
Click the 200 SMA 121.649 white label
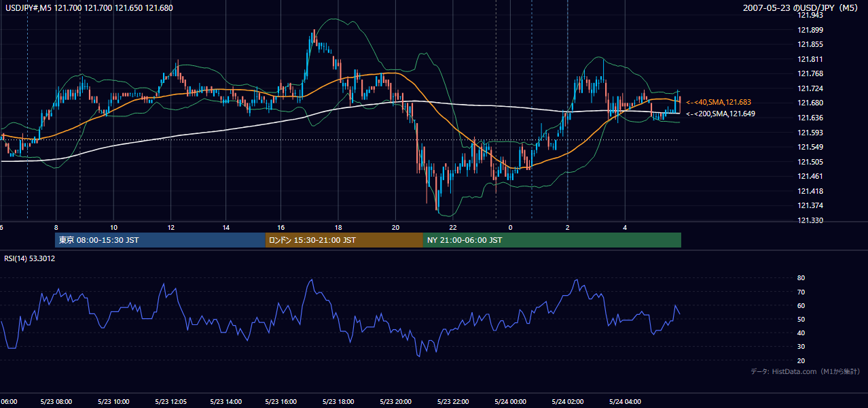720,114
